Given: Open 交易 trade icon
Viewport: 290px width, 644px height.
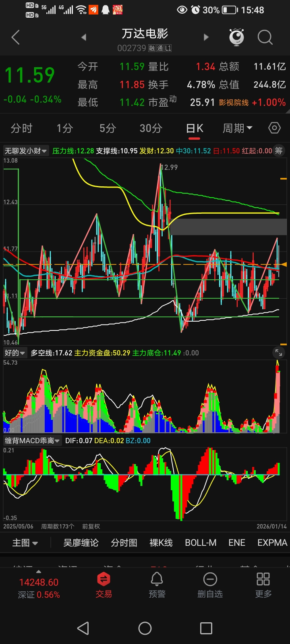Looking at the screenshot, I should point(104,585).
